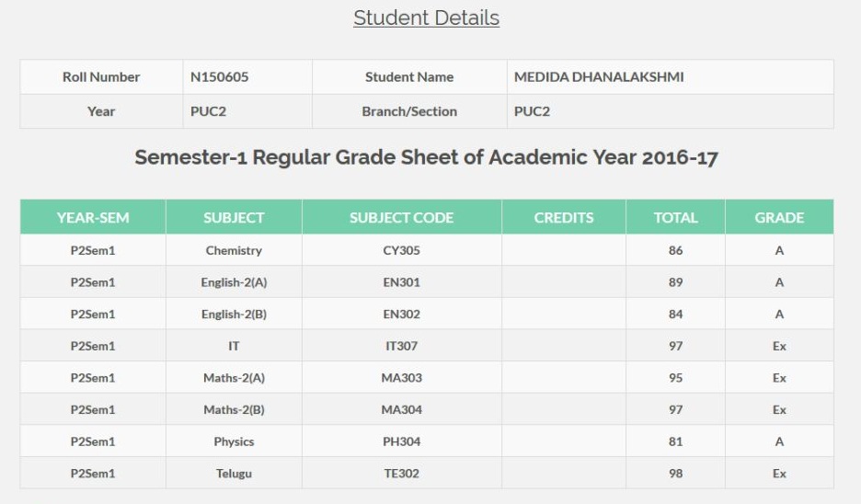Screen dimensions: 861x504
Task: Select the roll number N150605 cell
Action: point(247,77)
